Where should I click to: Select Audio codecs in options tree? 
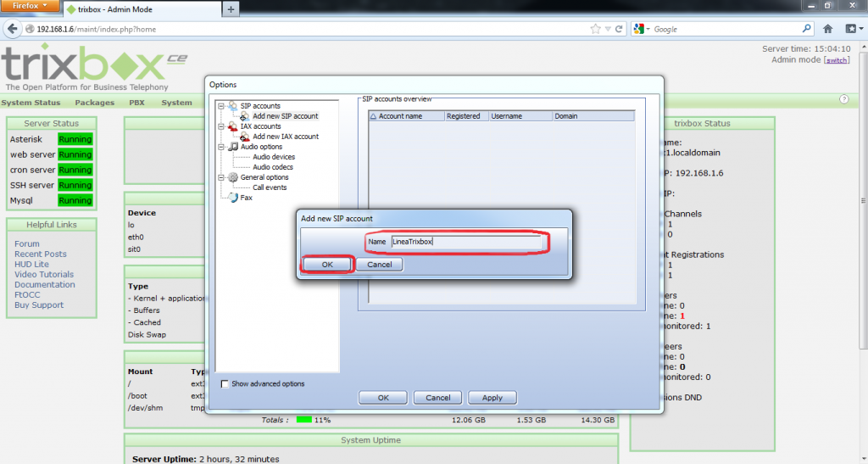(x=273, y=167)
